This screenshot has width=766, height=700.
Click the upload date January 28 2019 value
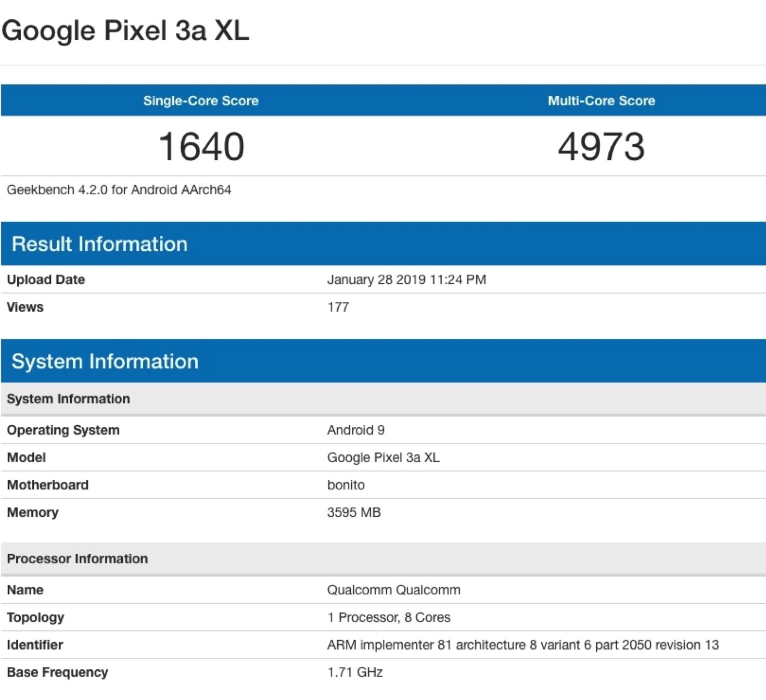pos(406,280)
